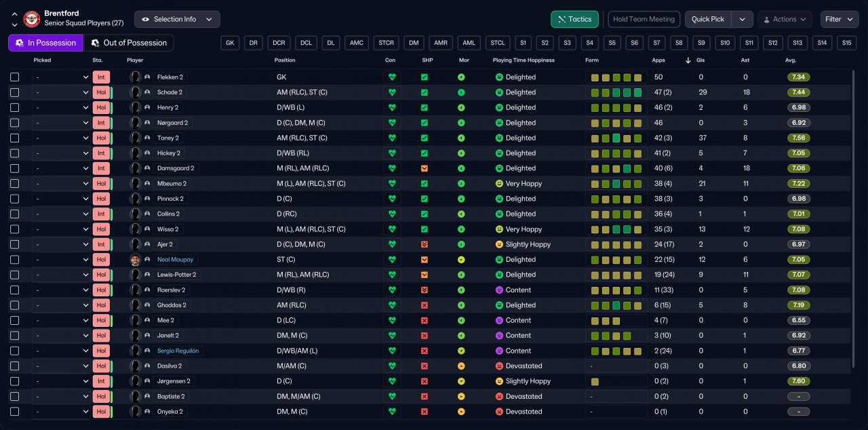Screen dimensions: 868x430
Task: Select the In Possession tab
Action: [x=45, y=43]
